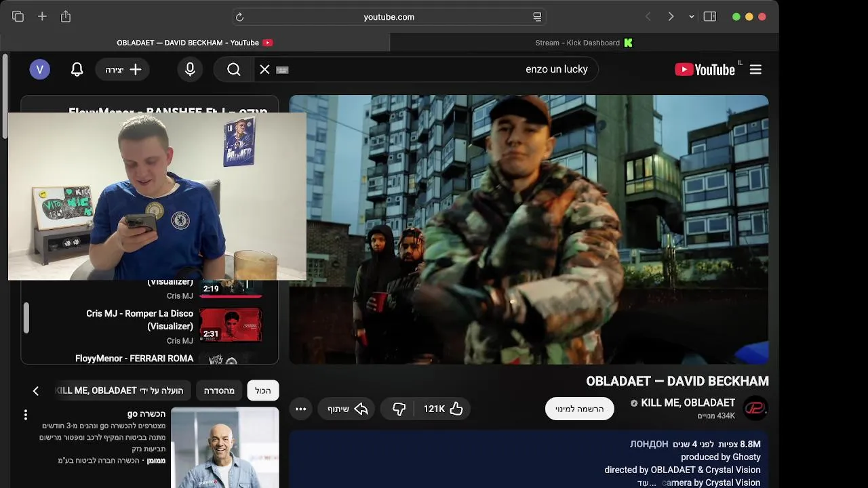Screen dimensions: 868x488
Task: Open the YouTube hamburger guide menu
Action: [755, 69]
